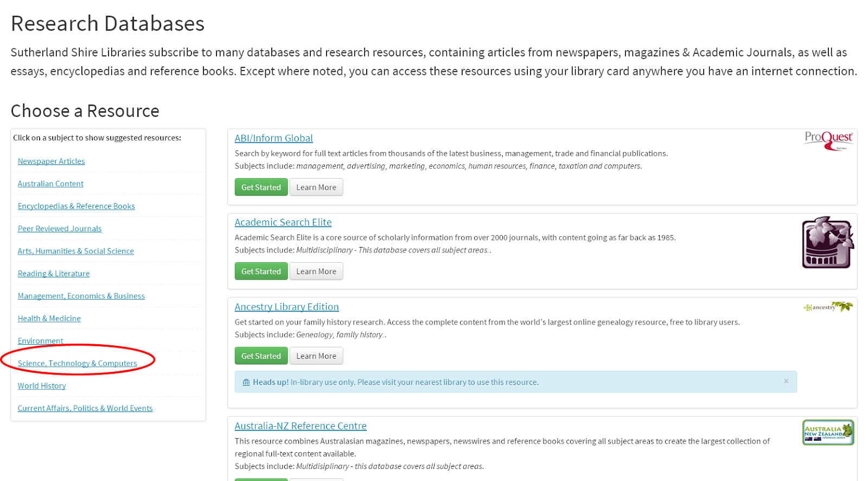Show Peer Reviewed Journals resources
The image size is (868, 481).
(x=60, y=229)
